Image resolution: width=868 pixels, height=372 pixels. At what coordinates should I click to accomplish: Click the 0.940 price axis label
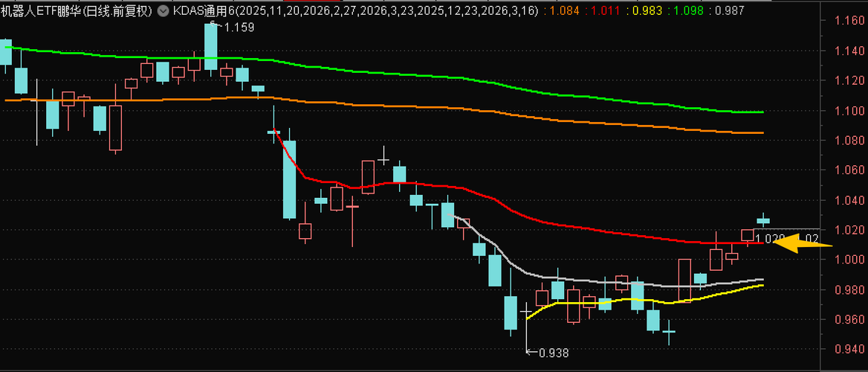coord(849,349)
